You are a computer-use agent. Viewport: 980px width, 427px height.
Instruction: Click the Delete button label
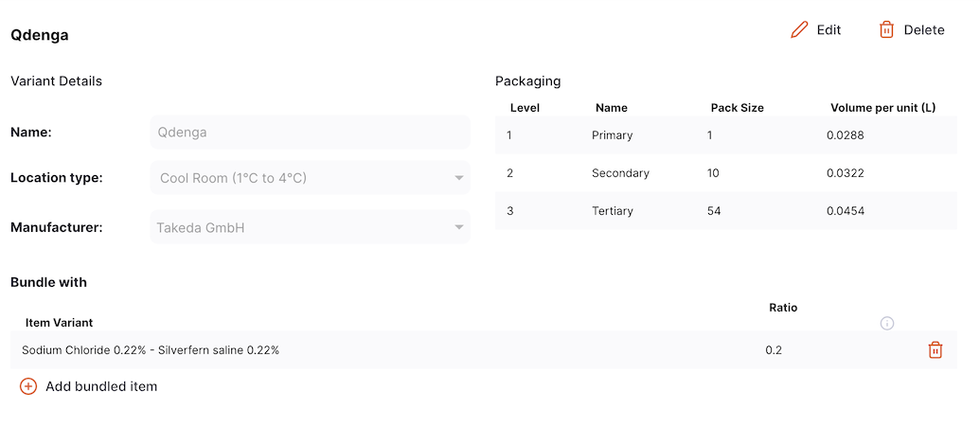[924, 30]
